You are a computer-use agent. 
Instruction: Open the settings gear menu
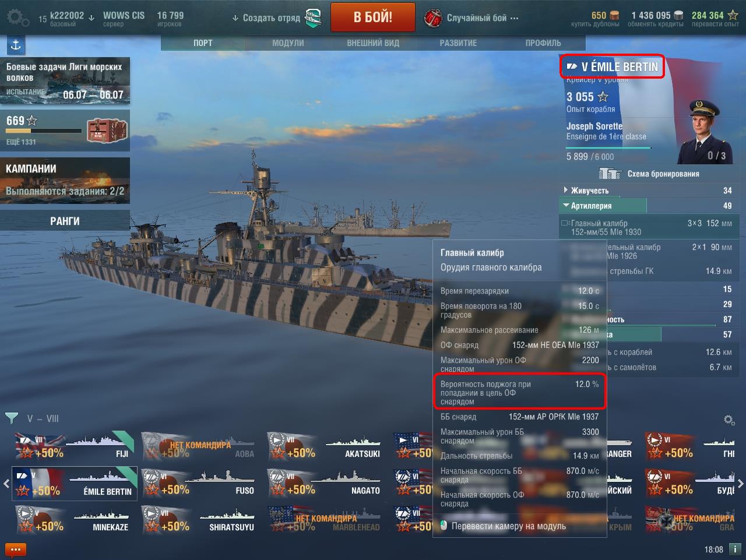coord(17,17)
